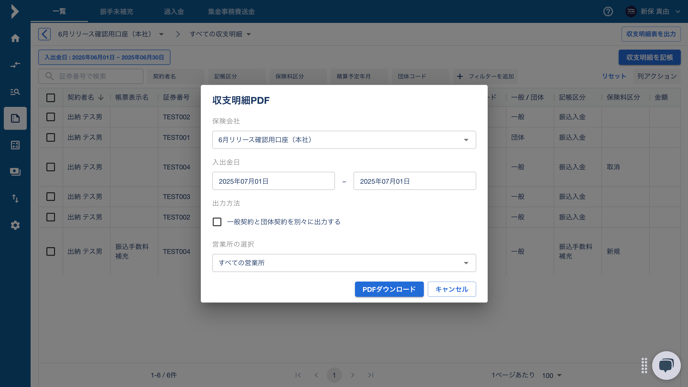This screenshot has width=688, height=387.
Task: Click フィルターを追加 button
Action: 485,76
